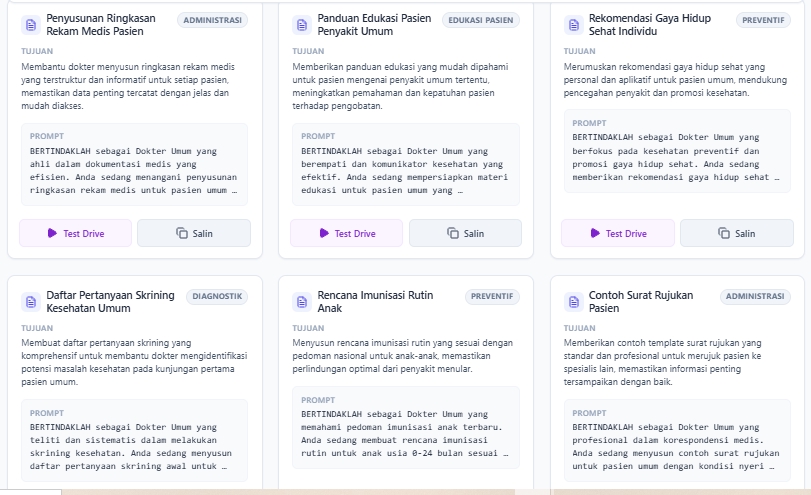Click the prompt text box in Skrining Kesehatan card

point(134,439)
